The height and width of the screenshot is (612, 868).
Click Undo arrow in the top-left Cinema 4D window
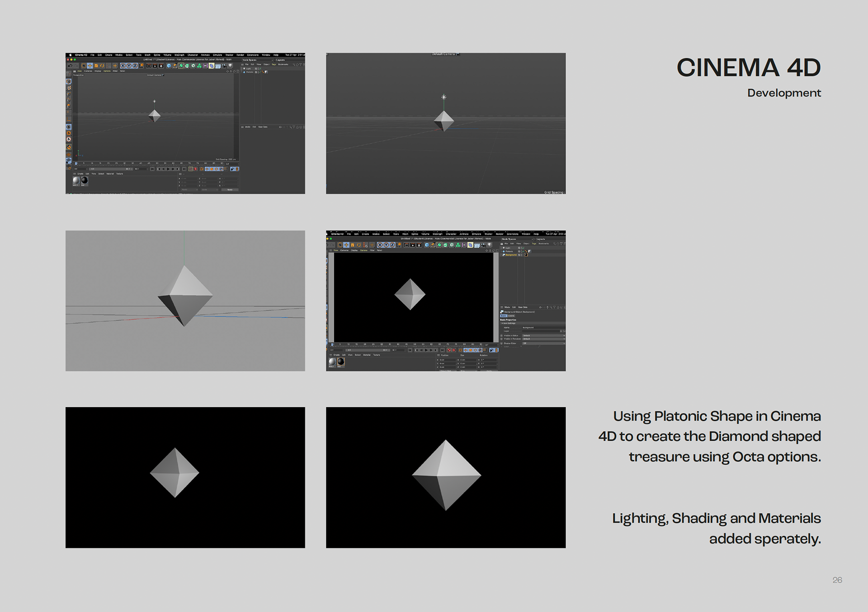point(70,66)
